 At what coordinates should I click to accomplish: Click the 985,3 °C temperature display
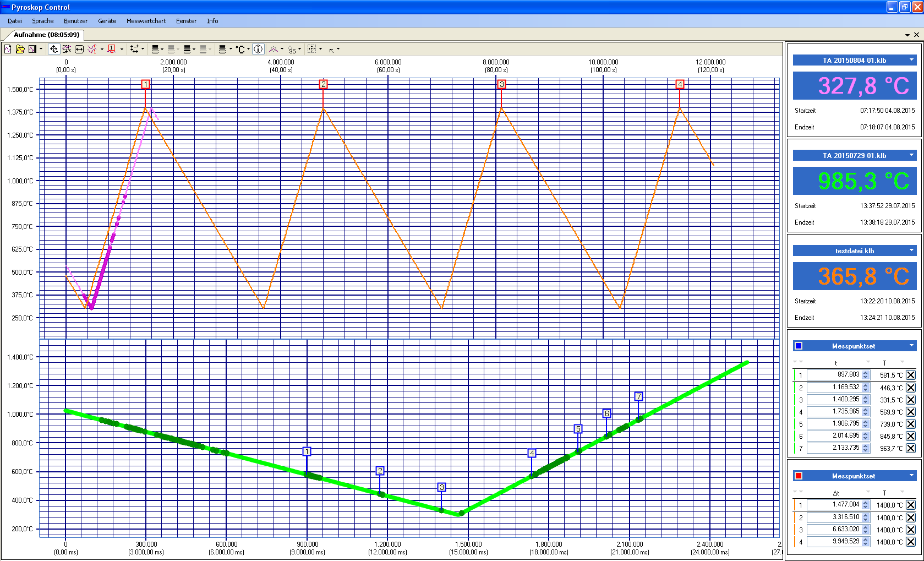click(x=854, y=181)
